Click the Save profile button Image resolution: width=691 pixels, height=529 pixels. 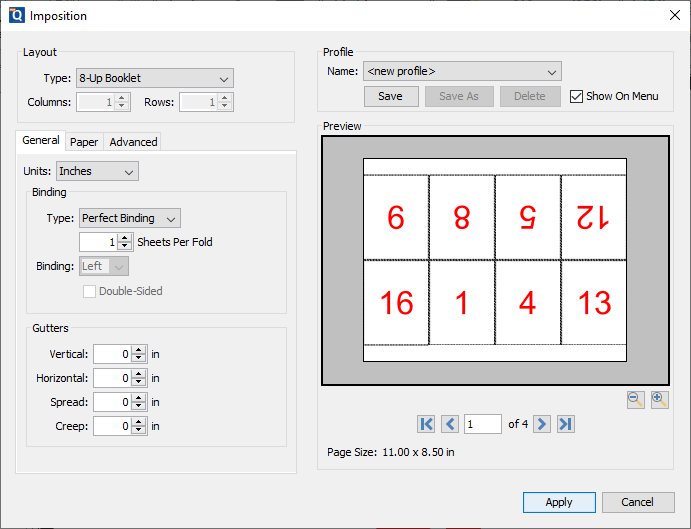pyautogui.click(x=391, y=96)
